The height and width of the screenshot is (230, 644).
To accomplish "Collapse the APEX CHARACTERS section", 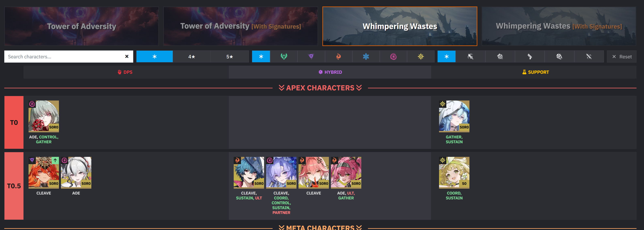I will point(320,88).
